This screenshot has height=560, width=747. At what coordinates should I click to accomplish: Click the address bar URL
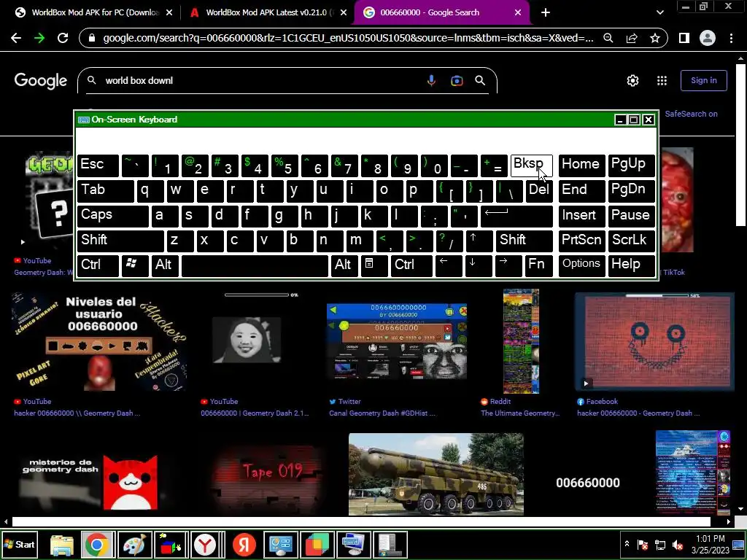coord(348,38)
